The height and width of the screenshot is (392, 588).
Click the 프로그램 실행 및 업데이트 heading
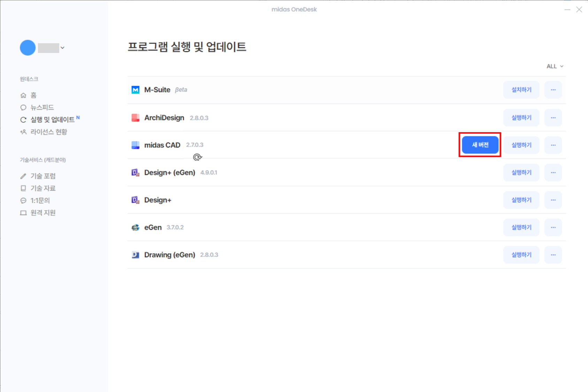187,47
